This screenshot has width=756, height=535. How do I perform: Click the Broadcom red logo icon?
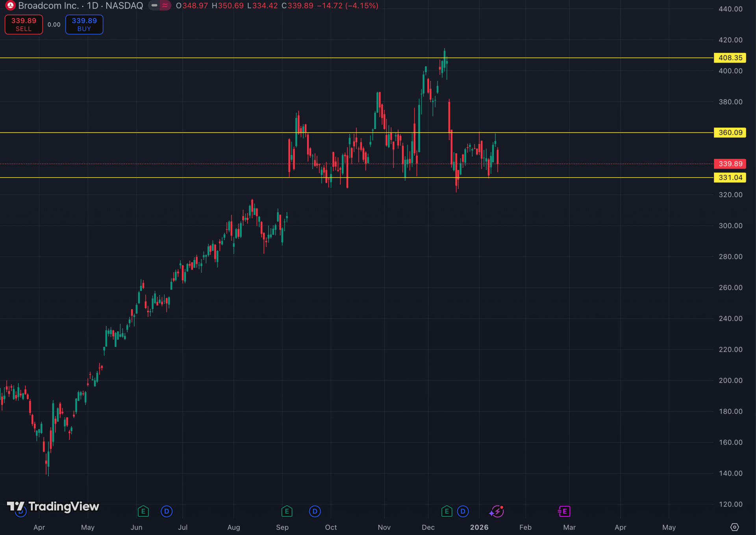[x=10, y=6]
